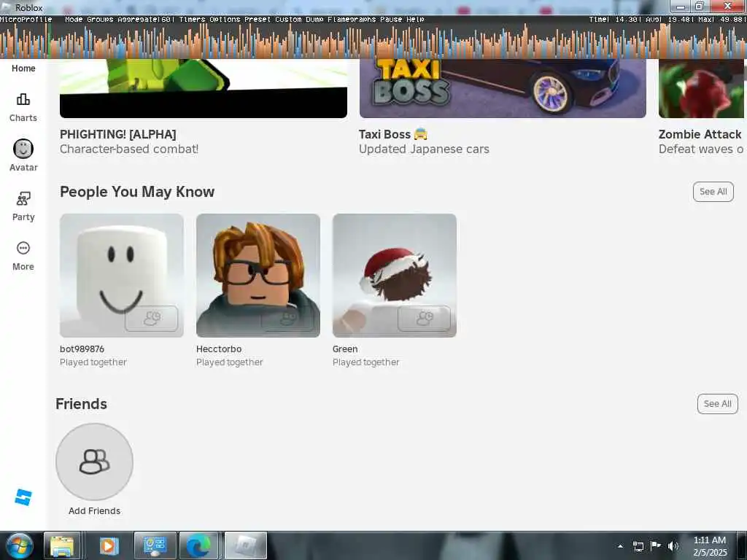The width and height of the screenshot is (747, 560).
Task: Open MicroProfile Aggregate menu
Action: pyautogui.click(x=146, y=20)
